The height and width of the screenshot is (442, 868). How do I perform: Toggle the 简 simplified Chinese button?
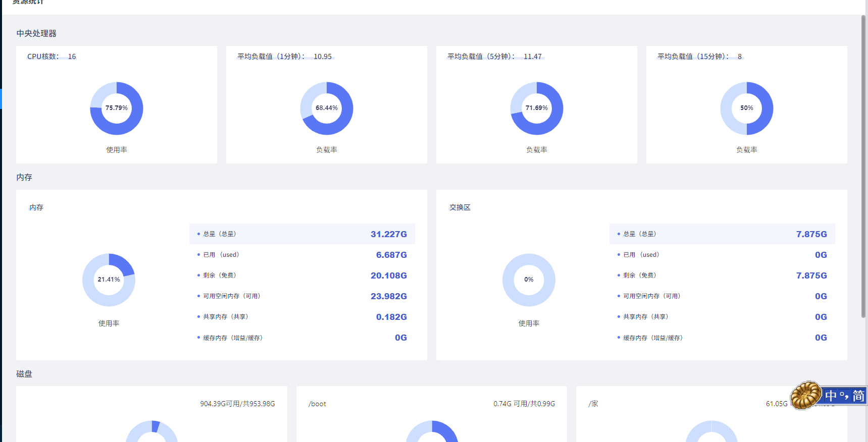click(x=858, y=396)
